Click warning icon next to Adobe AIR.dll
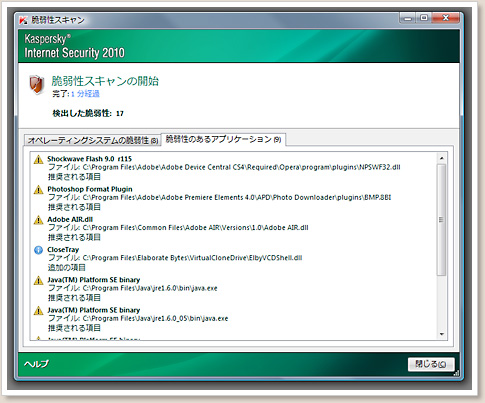Viewport: 485px width, 403px height. pos(39,220)
